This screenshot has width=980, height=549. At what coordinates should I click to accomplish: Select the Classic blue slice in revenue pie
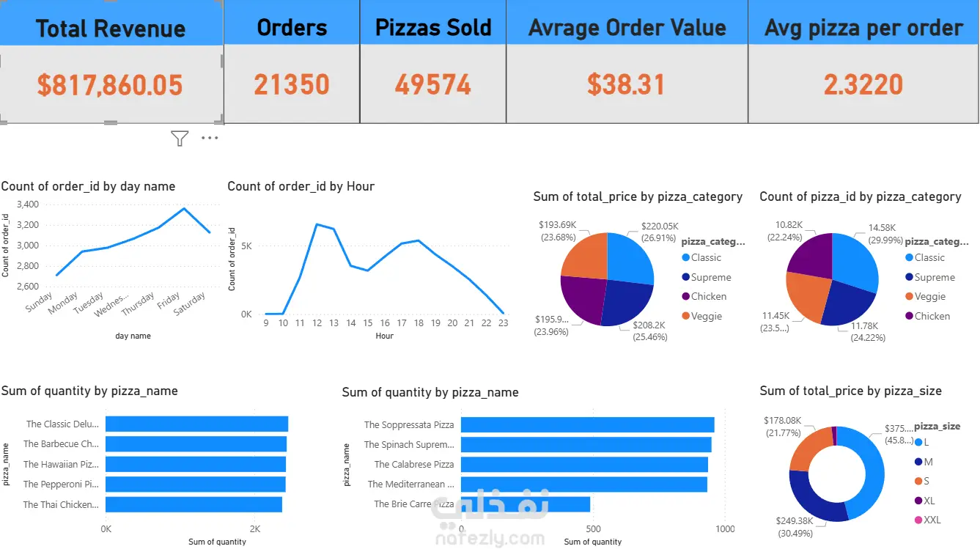click(x=629, y=260)
